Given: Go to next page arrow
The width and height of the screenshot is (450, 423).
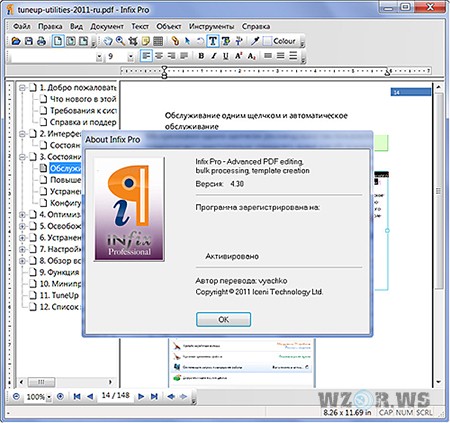Looking at the screenshot, I should tap(141, 396).
